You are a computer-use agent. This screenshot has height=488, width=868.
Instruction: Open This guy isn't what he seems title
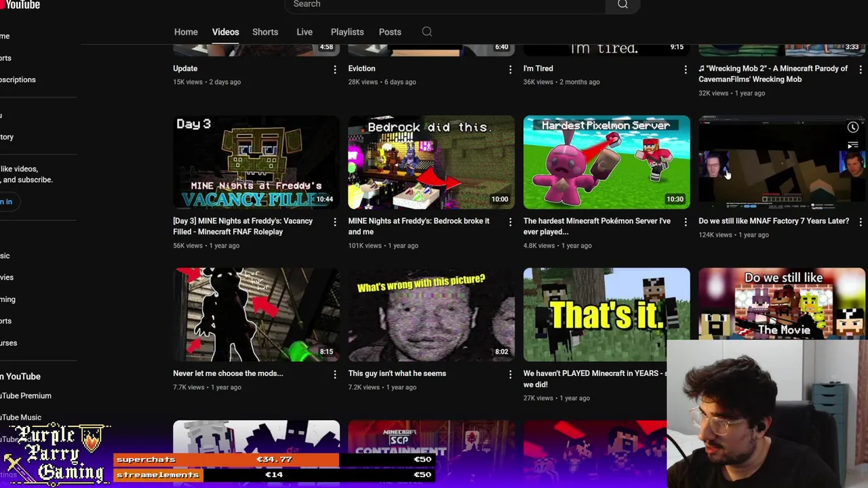(397, 373)
